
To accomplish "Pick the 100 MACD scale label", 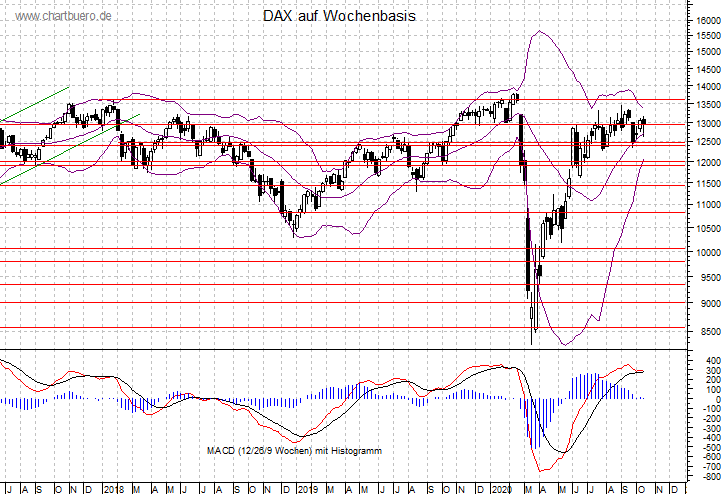I will pyautogui.click(x=713, y=390).
